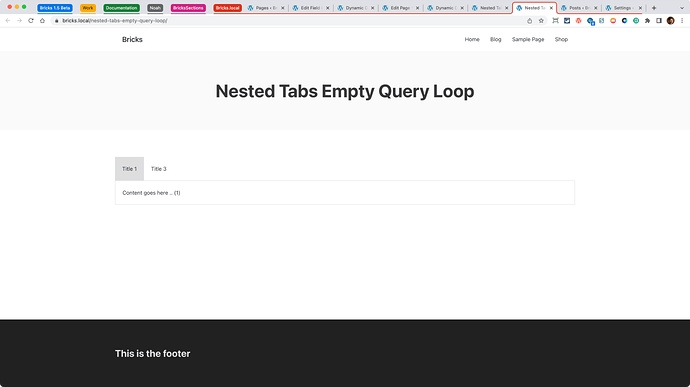Open the side panel icon
Image resolution: width=690 pixels, height=387 pixels.
click(x=659, y=21)
